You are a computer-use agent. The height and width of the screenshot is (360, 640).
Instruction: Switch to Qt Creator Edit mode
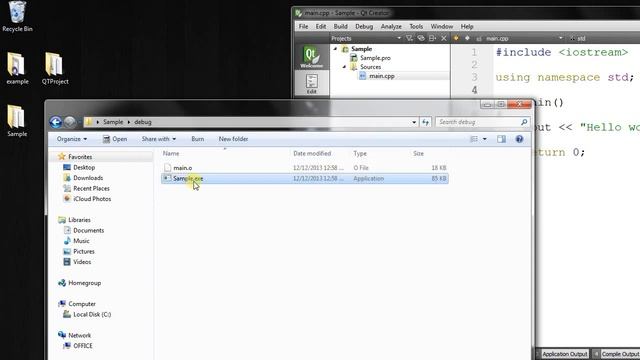[311, 84]
